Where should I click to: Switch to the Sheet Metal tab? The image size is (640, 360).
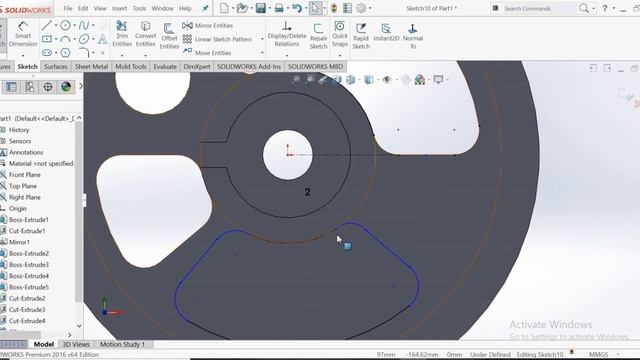91,67
